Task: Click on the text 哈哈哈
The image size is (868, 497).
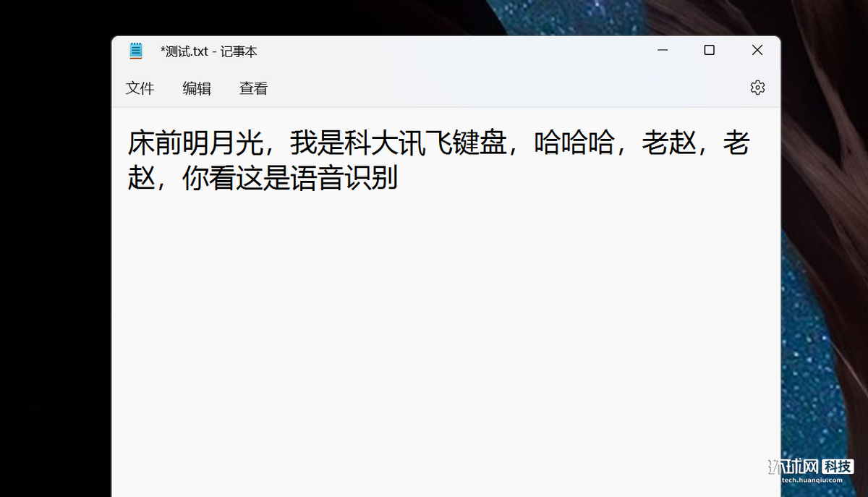Action: [574, 143]
